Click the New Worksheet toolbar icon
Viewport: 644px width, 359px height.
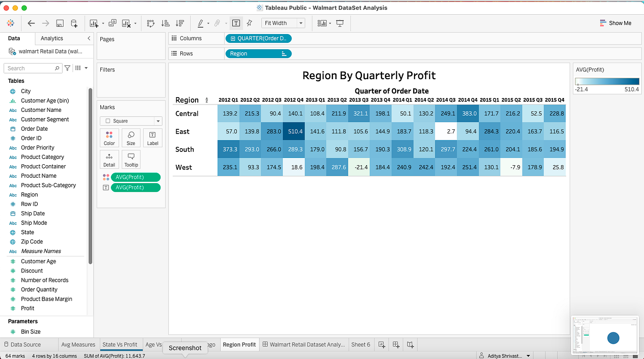coord(93,23)
